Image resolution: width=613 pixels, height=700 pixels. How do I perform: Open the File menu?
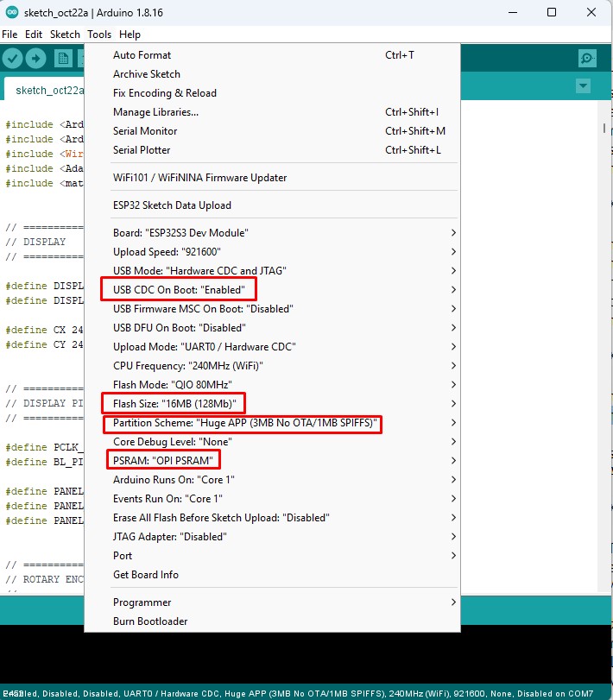(9, 35)
